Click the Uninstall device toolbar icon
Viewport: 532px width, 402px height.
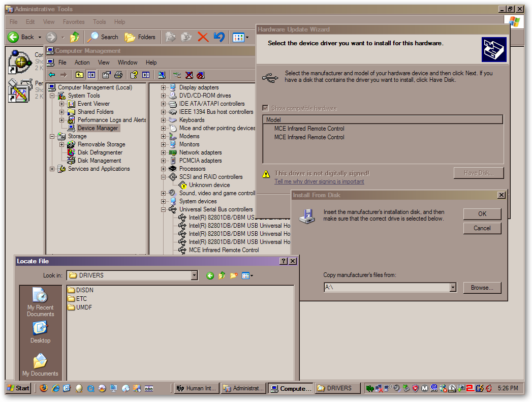[x=189, y=75]
